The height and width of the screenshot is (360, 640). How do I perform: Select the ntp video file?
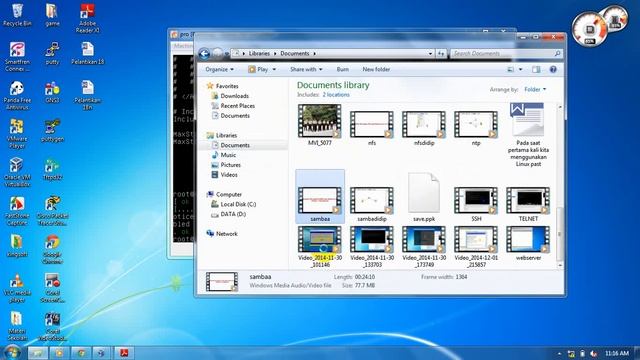[x=476, y=128]
